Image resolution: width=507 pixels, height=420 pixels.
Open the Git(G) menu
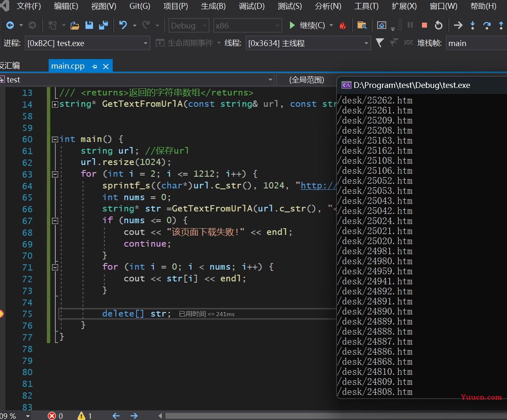coord(140,6)
